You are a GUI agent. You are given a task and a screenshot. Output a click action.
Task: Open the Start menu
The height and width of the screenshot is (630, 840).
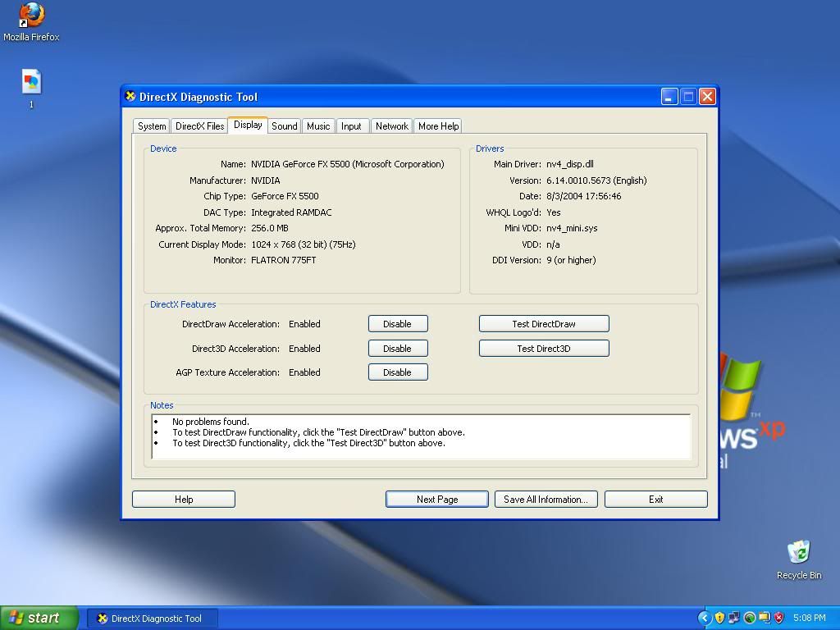39,619
